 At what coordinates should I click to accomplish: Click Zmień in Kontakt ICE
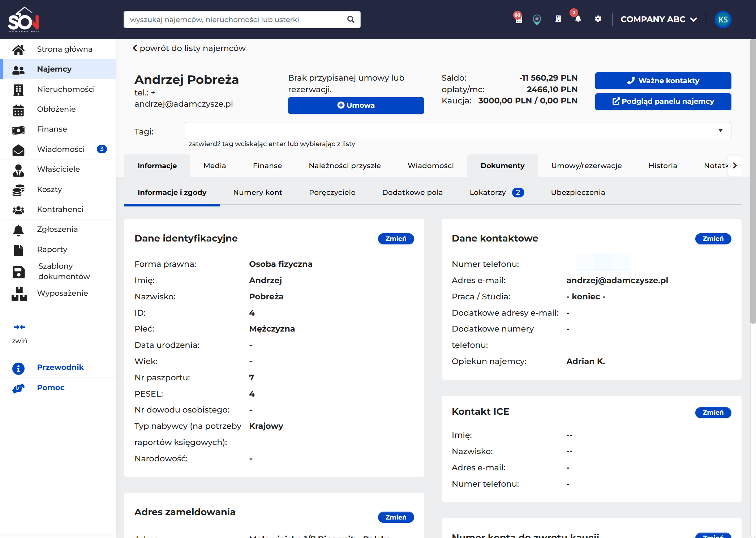pyautogui.click(x=713, y=413)
